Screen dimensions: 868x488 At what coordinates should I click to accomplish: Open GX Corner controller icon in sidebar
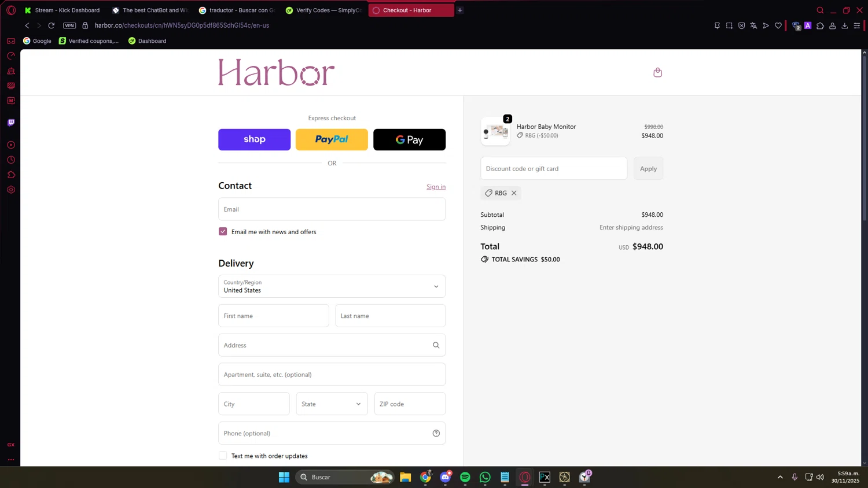click(x=11, y=41)
